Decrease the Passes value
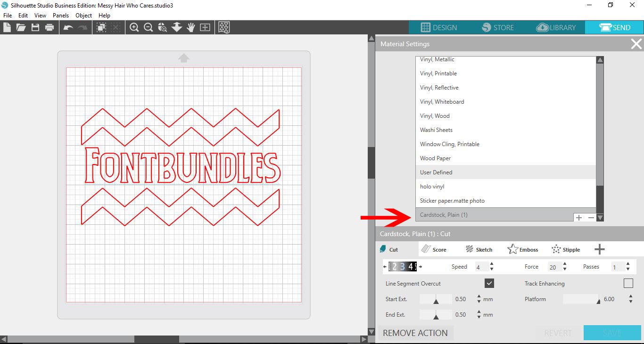This screenshot has height=344, width=644. pos(628,269)
